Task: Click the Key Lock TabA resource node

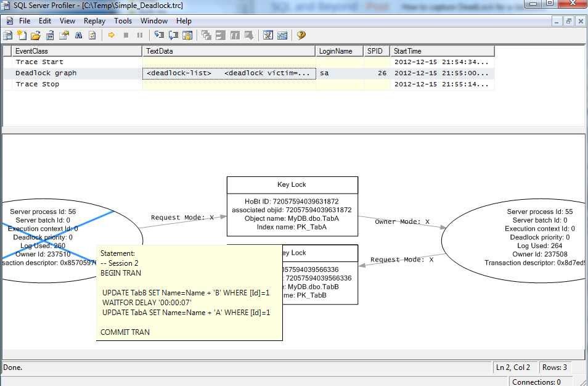Action: [x=293, y=207]
